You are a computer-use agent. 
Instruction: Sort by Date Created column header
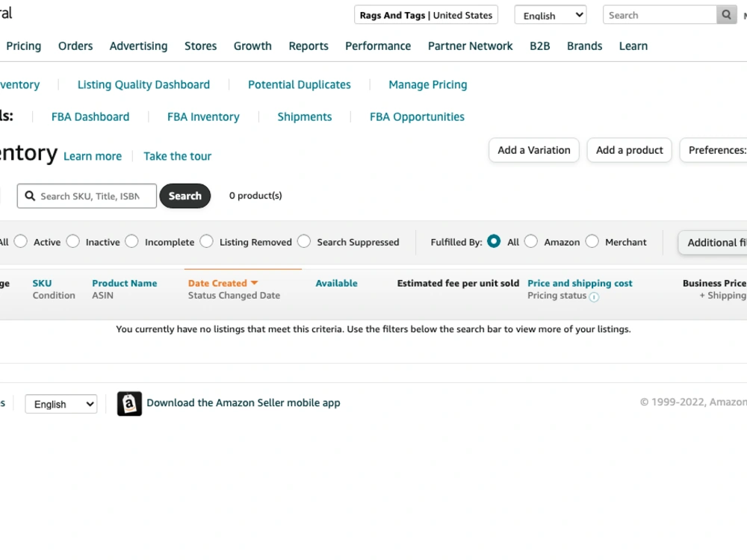pyautogui.click(x=217, y=283)
